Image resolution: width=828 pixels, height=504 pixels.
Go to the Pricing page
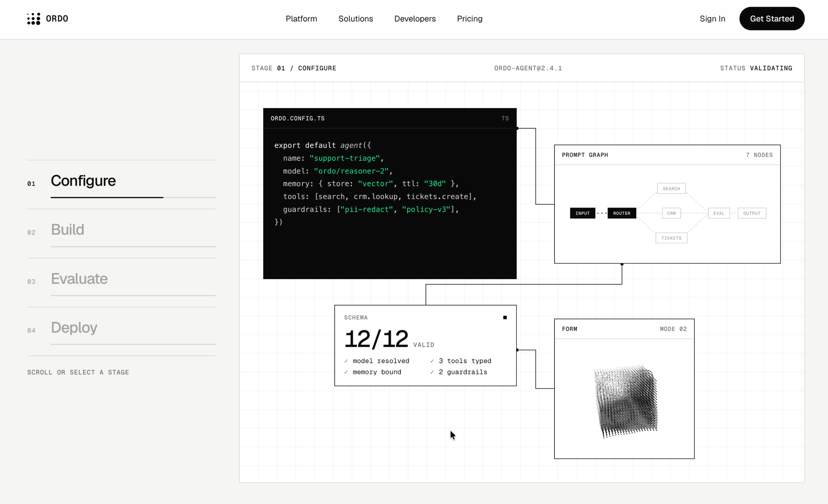click(469, 19)
